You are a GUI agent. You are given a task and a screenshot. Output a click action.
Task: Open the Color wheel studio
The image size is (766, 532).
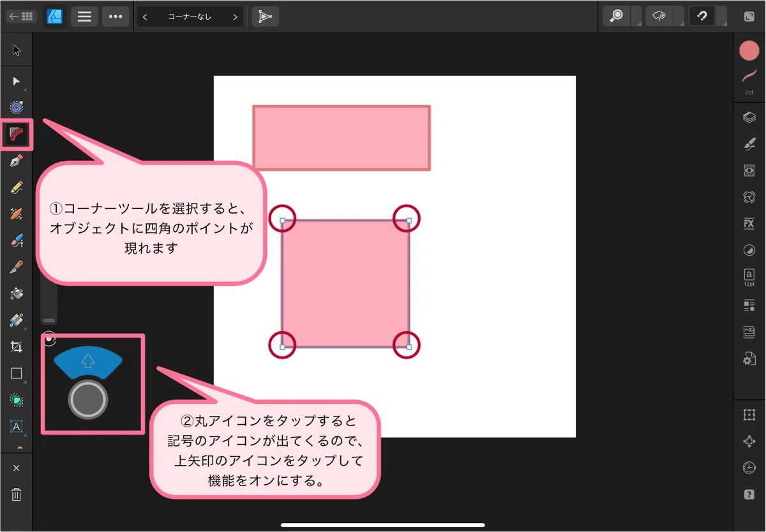pyautogui.click(x=749, y=197)
